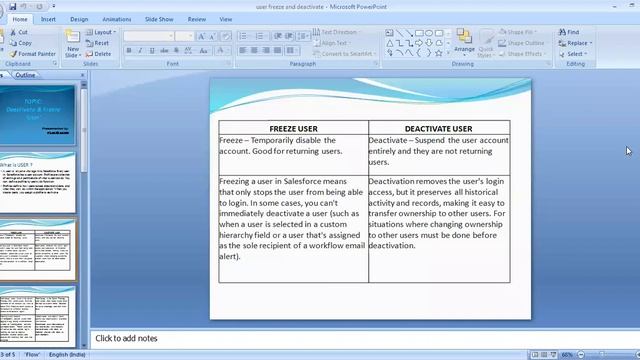Viewport: 640px width, 360px height.
Task: Toggle Italic formatting
Action: coord(140,50)
